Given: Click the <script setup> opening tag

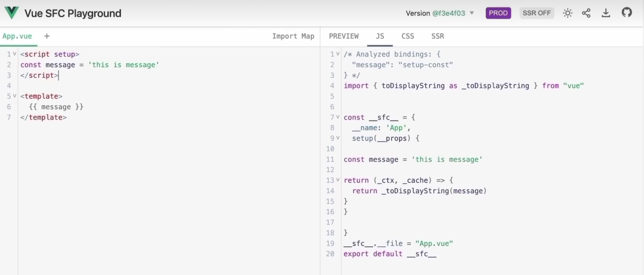Looking at the screenshot, I should click(x=50, y=54).
